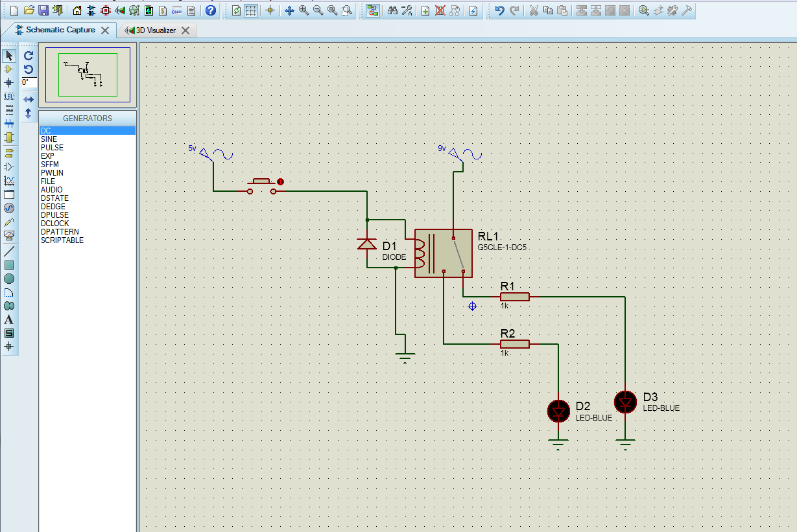This screenshot has width=797, height=532.
Task: Copy the selection to clipboard icon
Action: 548,10
